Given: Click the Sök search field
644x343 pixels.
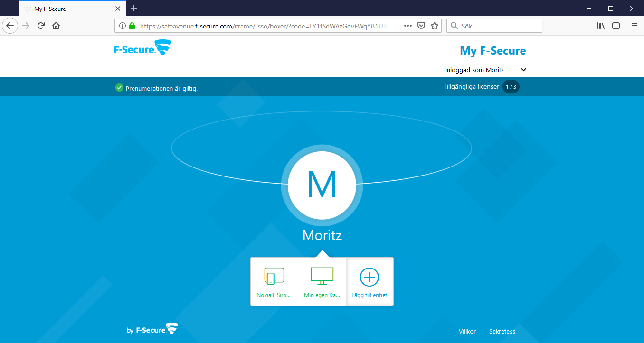Looking at the screenshot, I should click(x=494, y=26).
